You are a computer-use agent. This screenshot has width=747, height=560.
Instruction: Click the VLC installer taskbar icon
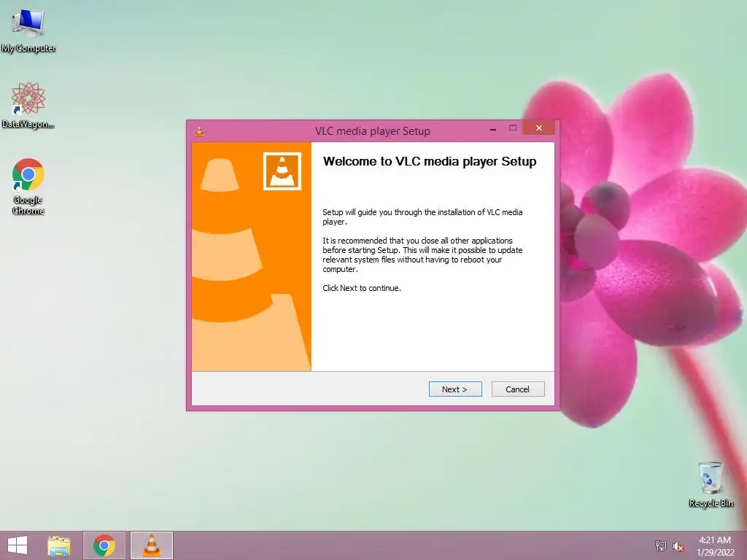(152, 545)
